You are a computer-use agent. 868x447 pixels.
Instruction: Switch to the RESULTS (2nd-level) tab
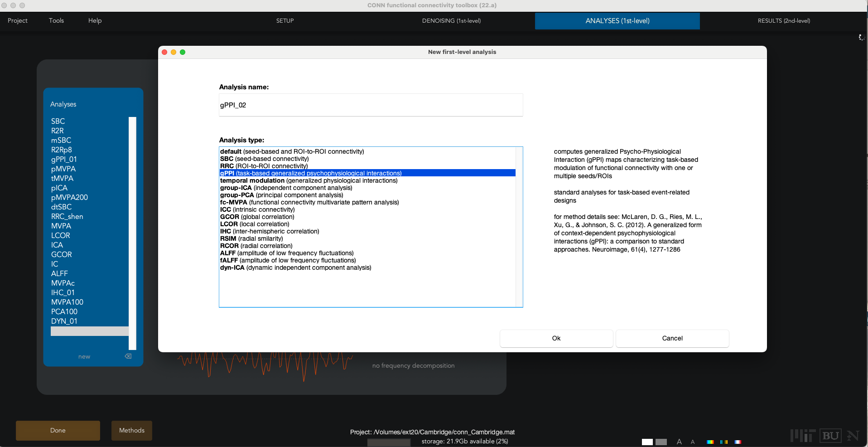784,21
